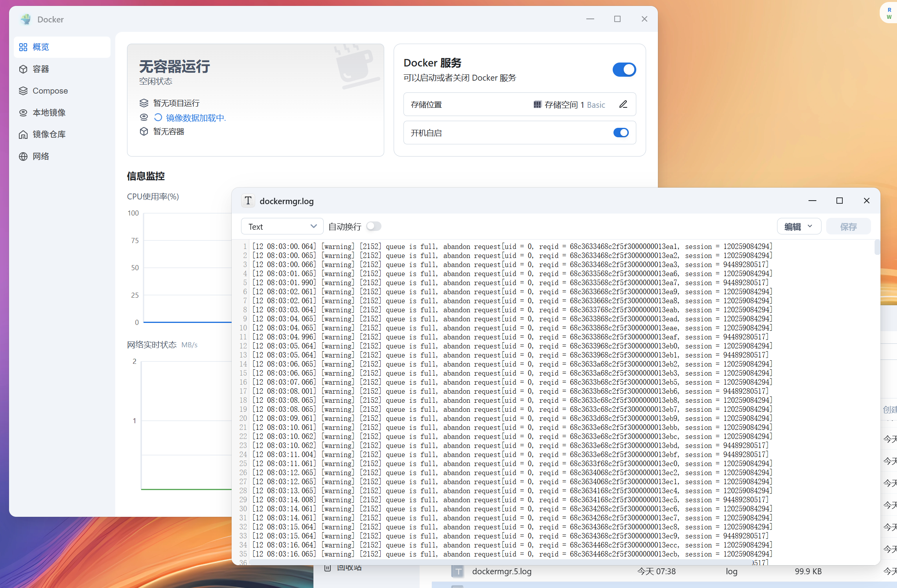Open the Text format dropdown

pos(282,227)
